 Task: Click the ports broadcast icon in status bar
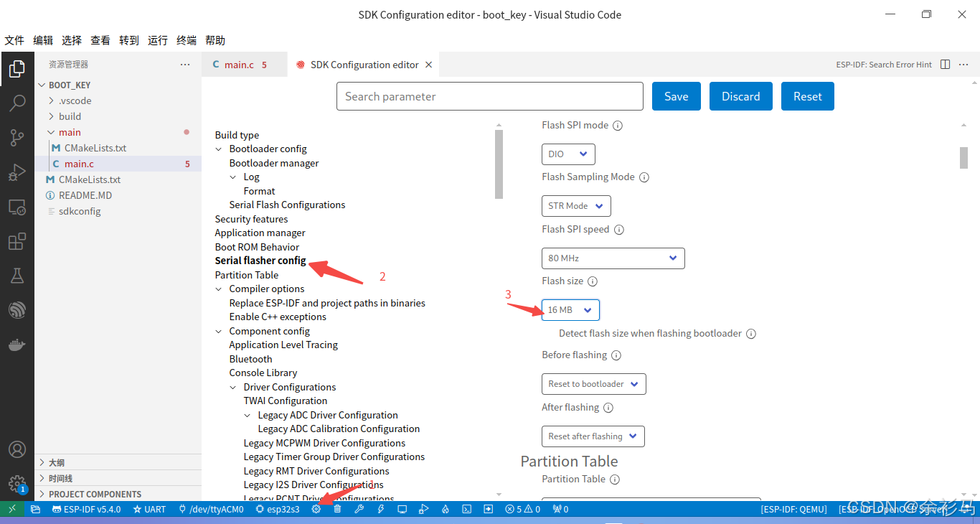coord(560,509)
